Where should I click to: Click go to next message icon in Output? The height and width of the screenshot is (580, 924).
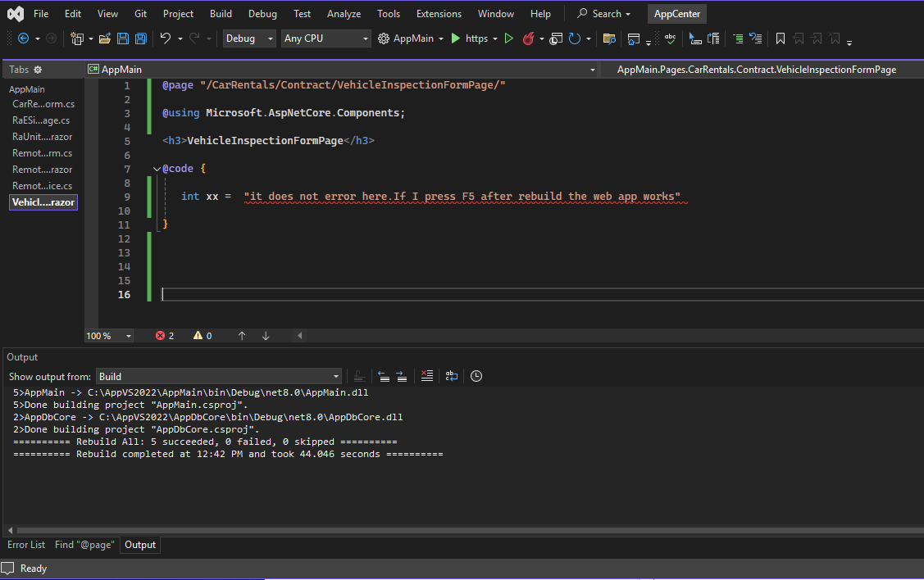(x=401, y=376)
